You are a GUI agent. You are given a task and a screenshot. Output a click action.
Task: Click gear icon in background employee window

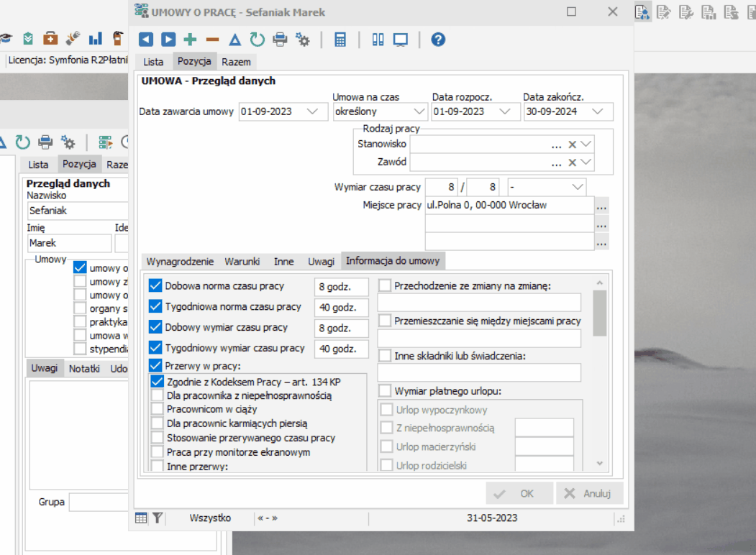click(x=68, y=142)
